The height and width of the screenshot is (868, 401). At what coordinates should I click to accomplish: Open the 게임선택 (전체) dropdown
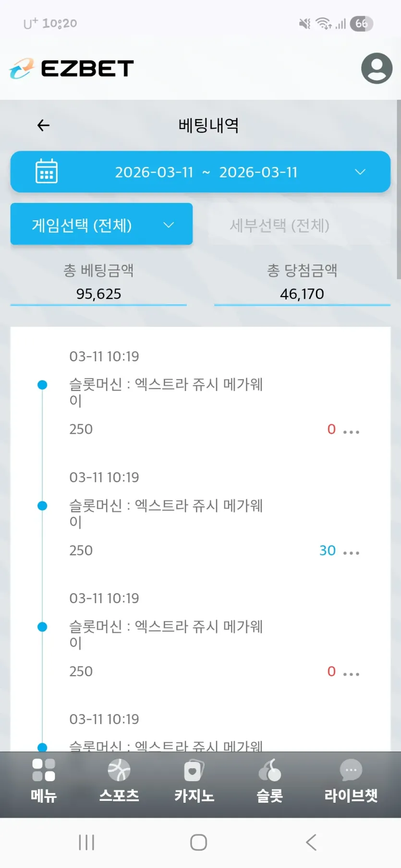point(101,225)
